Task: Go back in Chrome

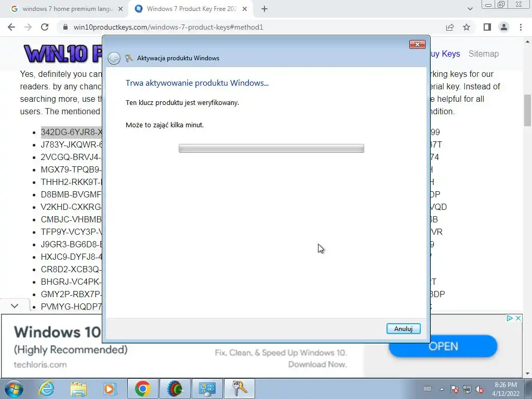Action: (x=11, y=27)
